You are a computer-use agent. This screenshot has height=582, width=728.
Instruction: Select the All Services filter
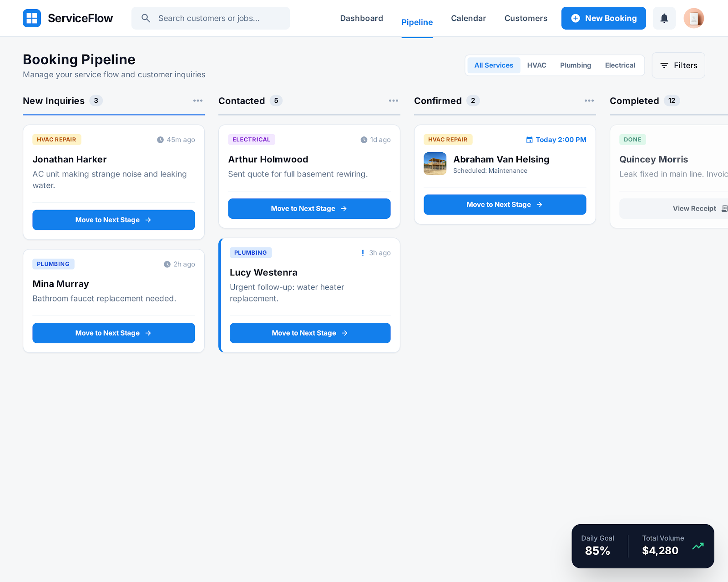tap(493, 65)
